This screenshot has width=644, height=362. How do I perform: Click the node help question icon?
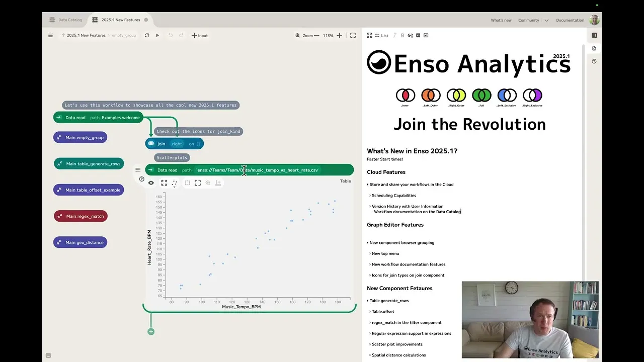tap(141, 179)
